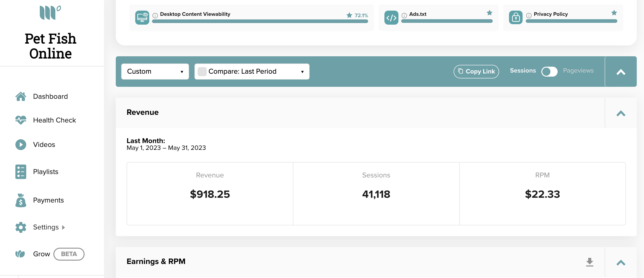
Task: Click the Copy Link button
Action: tap(476, 71)
